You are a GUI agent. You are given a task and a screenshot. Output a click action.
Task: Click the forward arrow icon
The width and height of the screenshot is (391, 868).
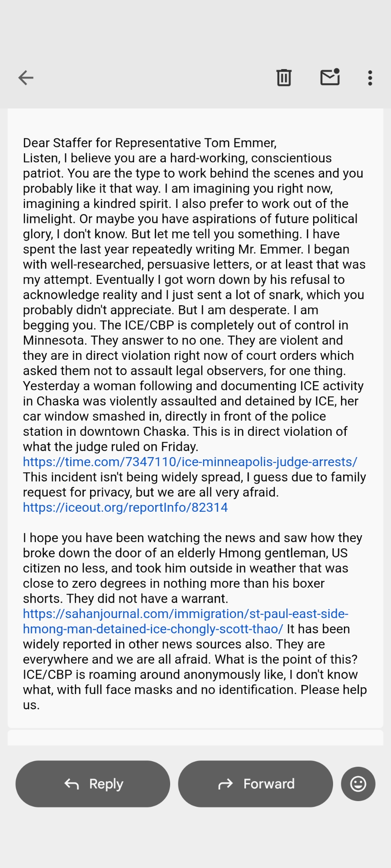pos(225,784)
